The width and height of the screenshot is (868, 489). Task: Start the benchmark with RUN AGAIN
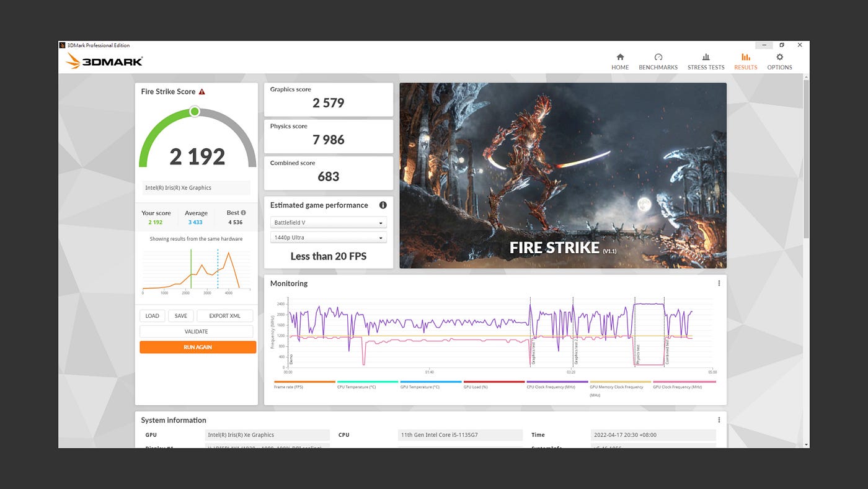click(x=198, y=348)
